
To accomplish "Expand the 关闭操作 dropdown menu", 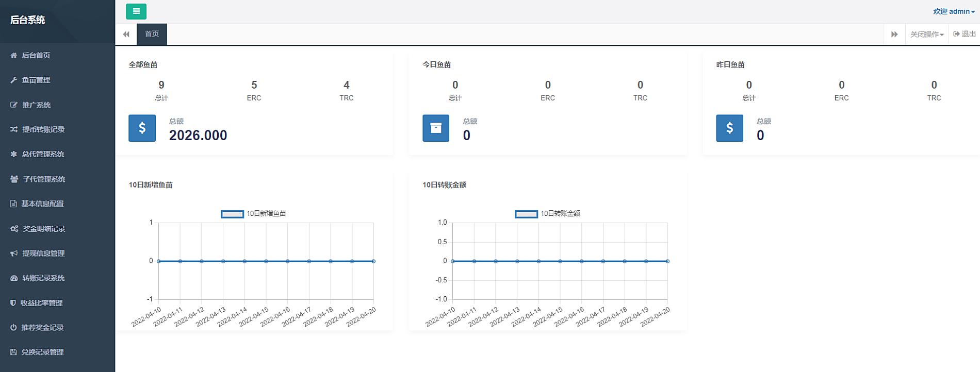I will [926, 35].
